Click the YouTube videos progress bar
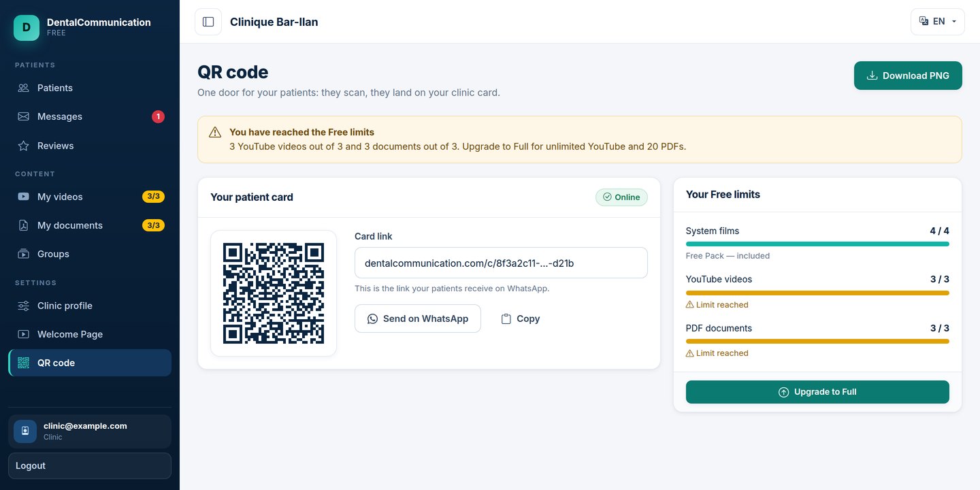This screenshot has height=490, width=980. click(x=817, y=293)
